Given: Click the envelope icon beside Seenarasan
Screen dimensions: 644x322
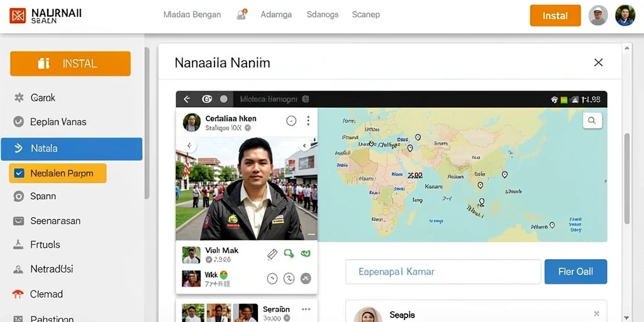Looking at the screenshot, I should point(18,221).
